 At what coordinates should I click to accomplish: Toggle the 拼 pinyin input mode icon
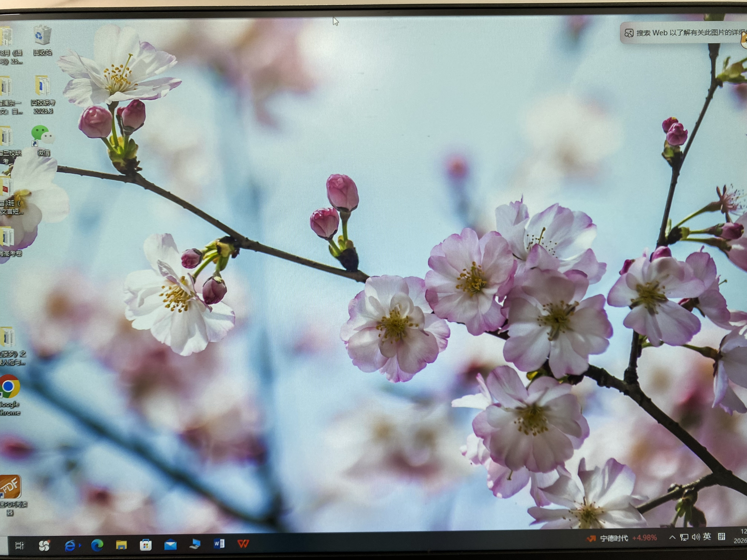coord(721,537)
